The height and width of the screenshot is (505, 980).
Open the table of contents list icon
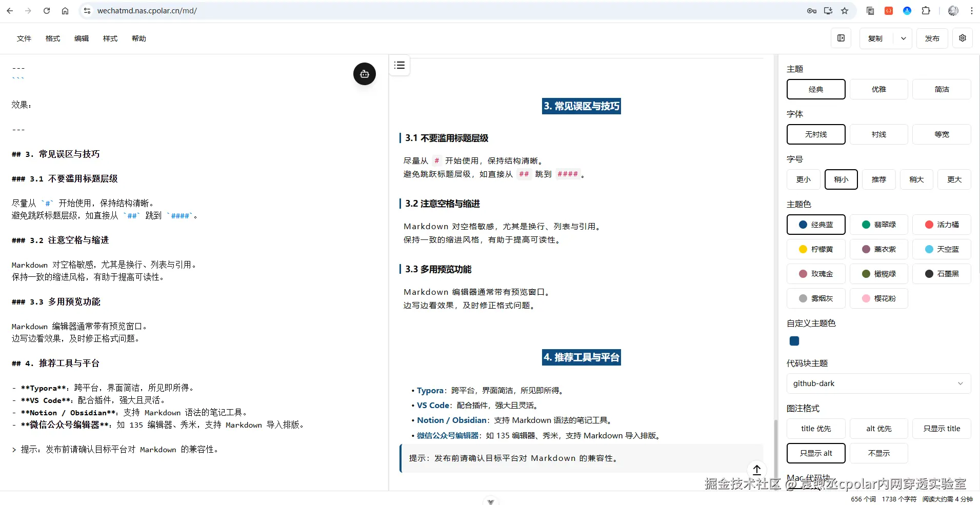(399, 65)
